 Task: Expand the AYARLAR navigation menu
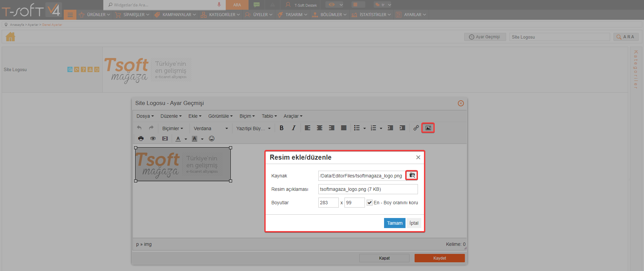pyautogui.click(x=411, y=15)
